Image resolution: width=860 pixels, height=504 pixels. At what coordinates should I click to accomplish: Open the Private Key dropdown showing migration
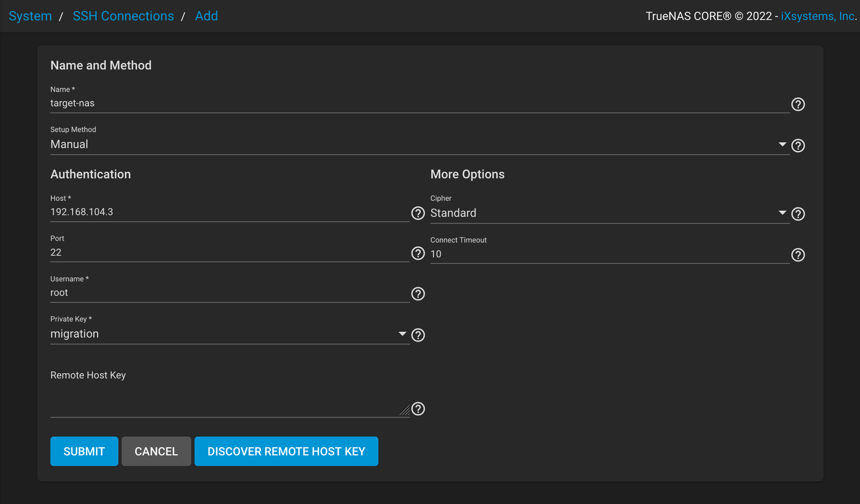coord(230,334)
